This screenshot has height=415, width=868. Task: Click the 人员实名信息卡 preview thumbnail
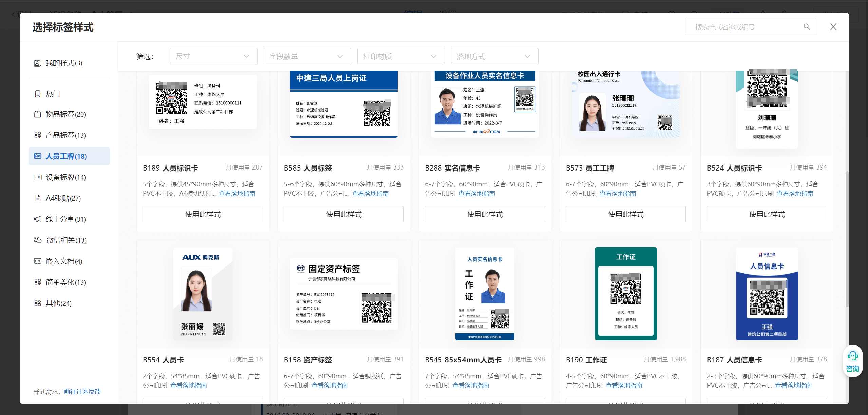(x=485, y=294)
